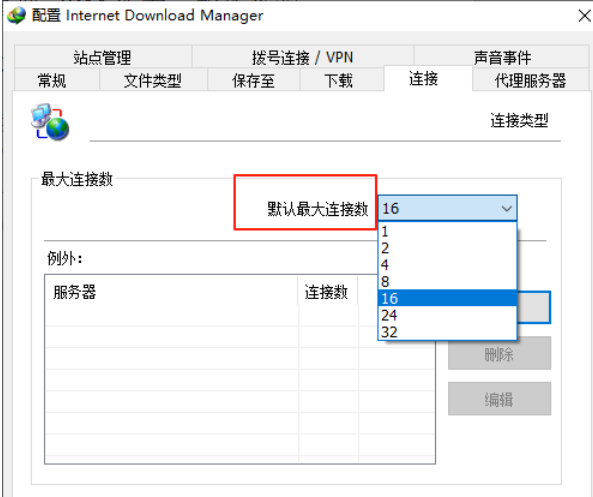This screenshot has height=497, width=593.
Task: Click the 例外: label
Action: pos(65,259)
